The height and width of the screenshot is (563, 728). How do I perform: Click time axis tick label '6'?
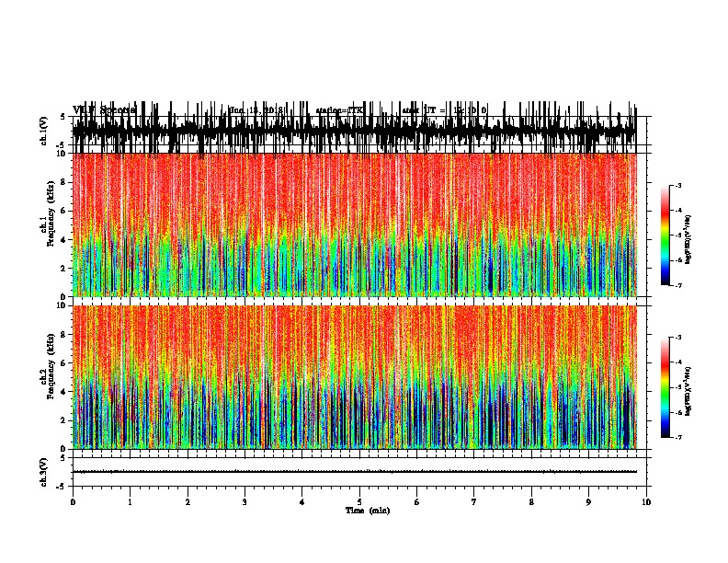point(417,502)
